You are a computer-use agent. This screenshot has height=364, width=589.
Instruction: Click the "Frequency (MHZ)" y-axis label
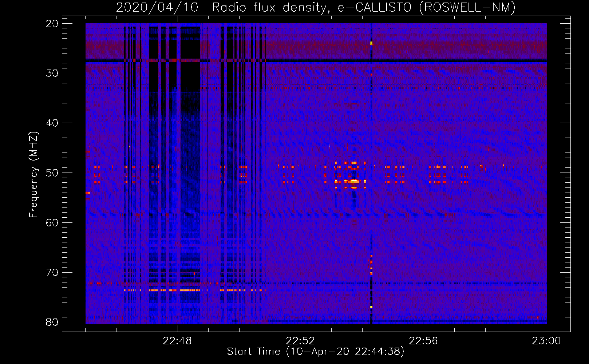33,175
